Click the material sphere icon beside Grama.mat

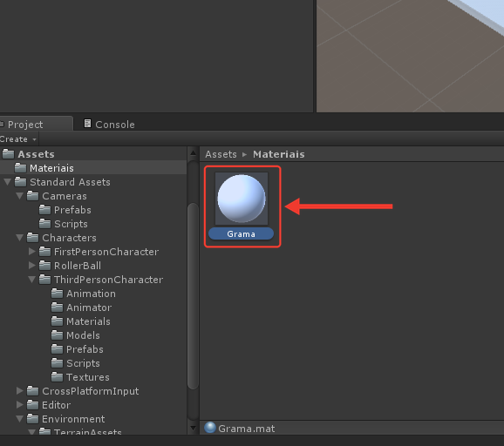point(210,428)
